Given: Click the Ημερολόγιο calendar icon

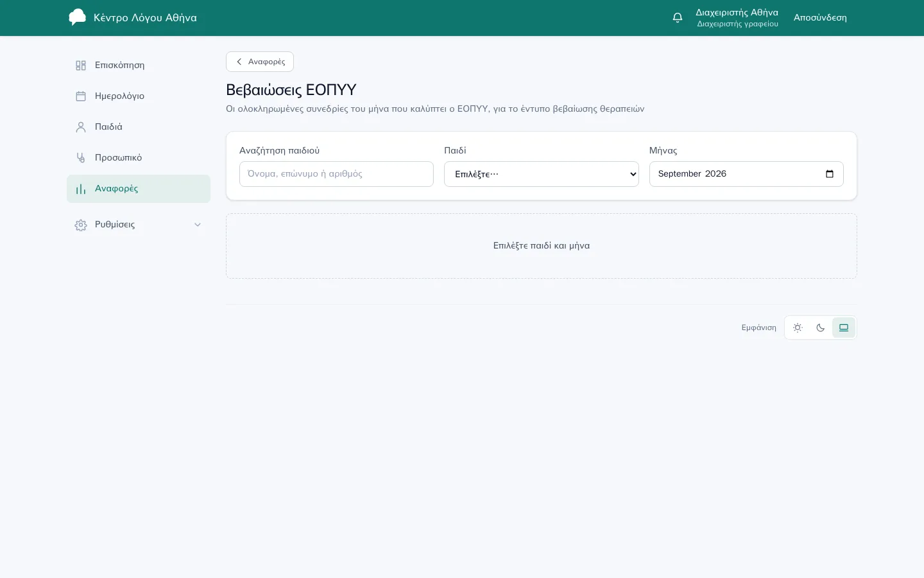Looking at the screenshot, I should click(81, 96).
